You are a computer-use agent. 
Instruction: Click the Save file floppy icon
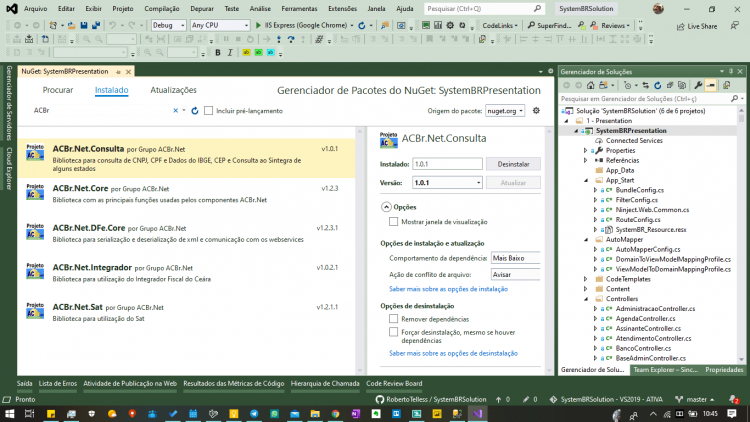point(84,25)
